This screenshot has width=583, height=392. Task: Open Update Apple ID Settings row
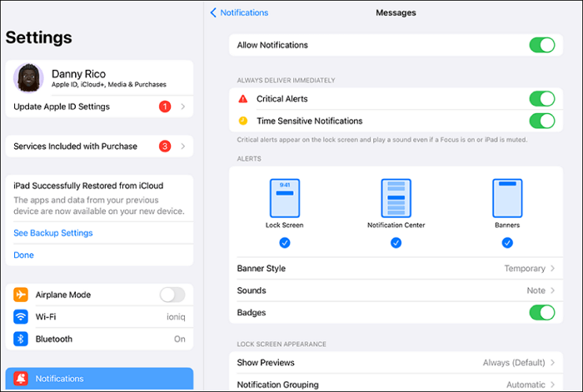pos(100,107)
